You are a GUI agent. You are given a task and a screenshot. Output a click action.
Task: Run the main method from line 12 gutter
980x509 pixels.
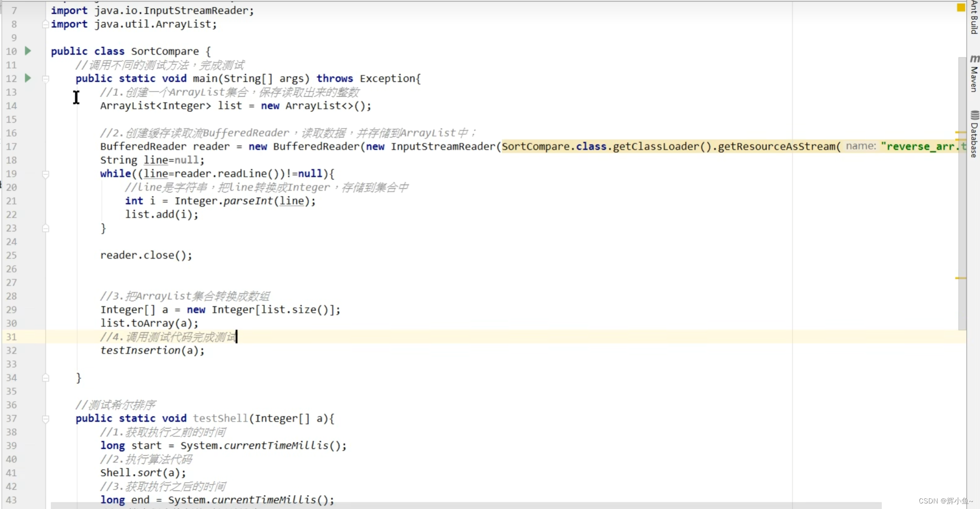tap(28, 78)
